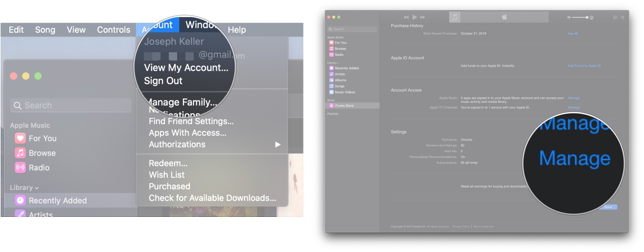Choose Find Friend Settings… from Account menu
This screenshot has width=644, height=252.
point(191,121)
